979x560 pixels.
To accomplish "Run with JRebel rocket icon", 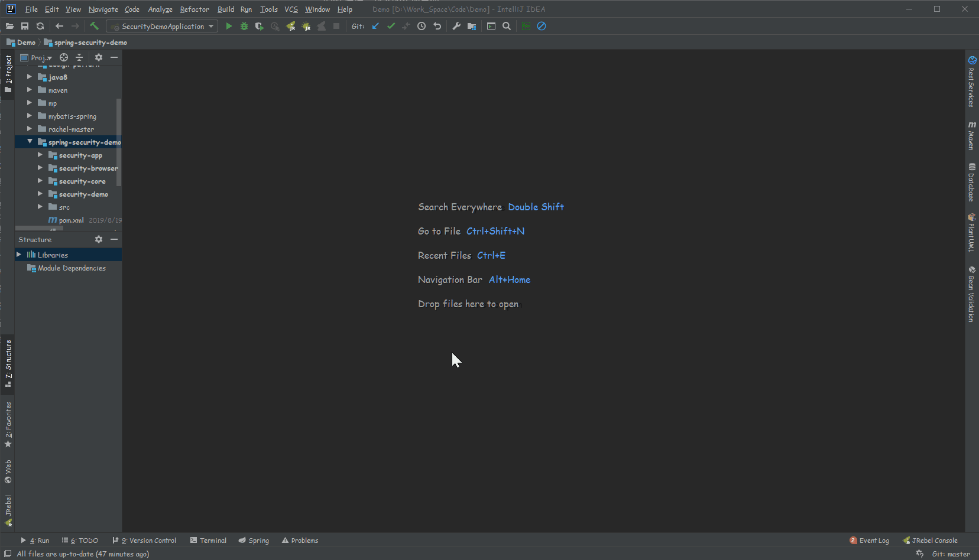I will click(x=291, y=26).
